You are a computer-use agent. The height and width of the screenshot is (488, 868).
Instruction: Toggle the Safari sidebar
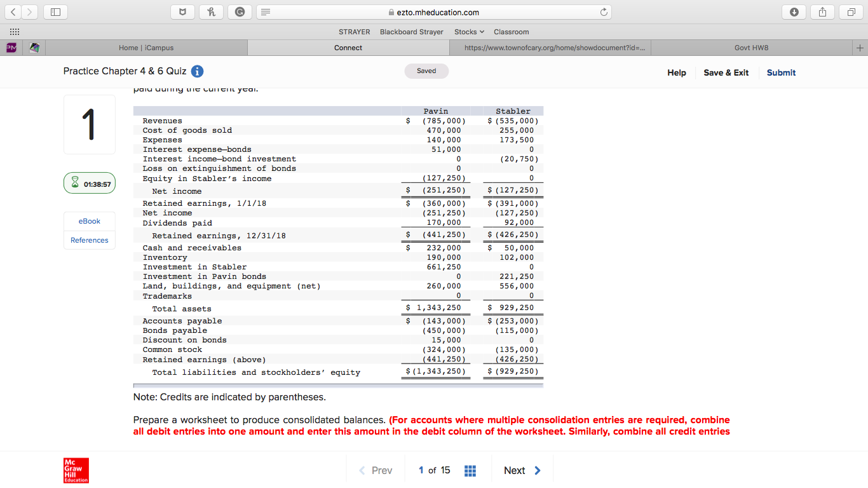55,11
